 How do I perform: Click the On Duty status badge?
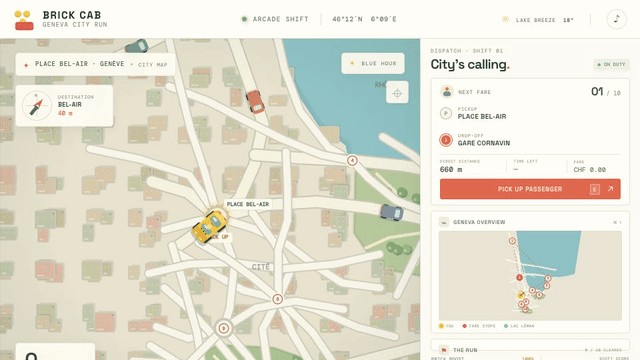coord(611,64)
